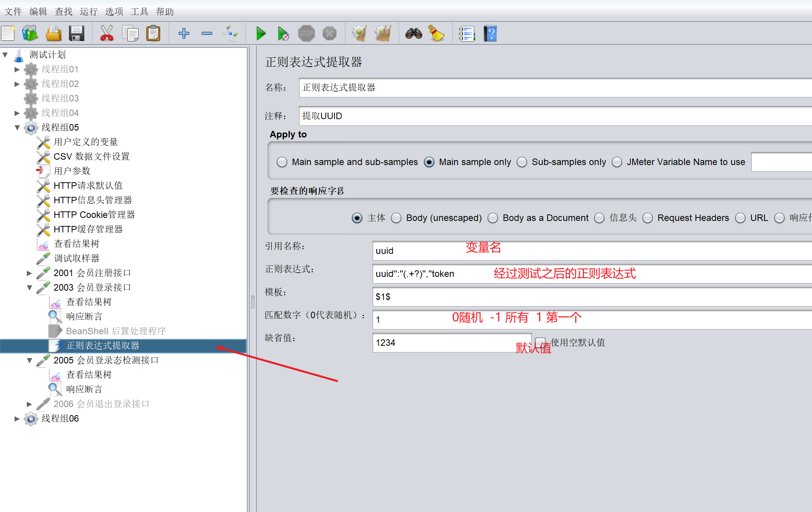The width and height of the screenshot is (812, 512).
Task: Click the Stop test toolbar icon
Action: (306, 34)
